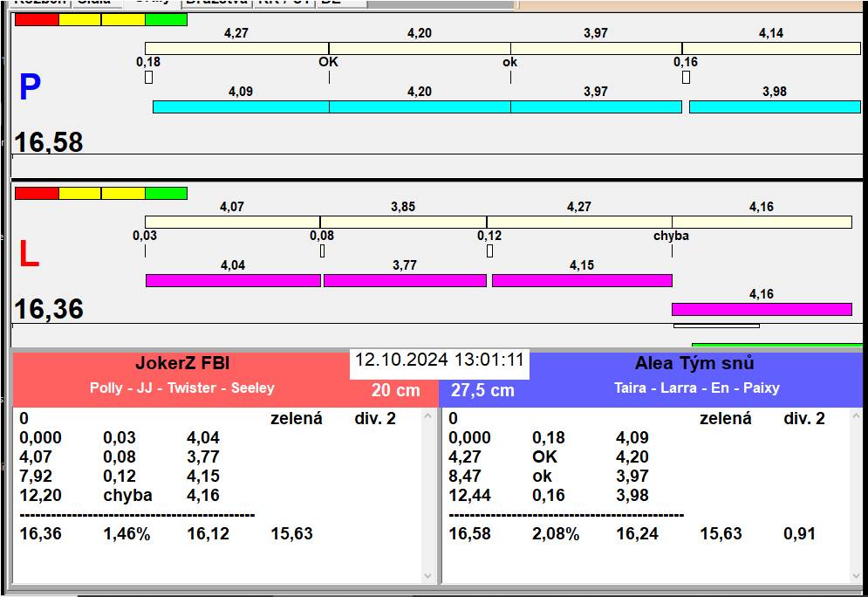868x597 pixels.
Task: Click the red L lane letter
Action: coord(30,255)
